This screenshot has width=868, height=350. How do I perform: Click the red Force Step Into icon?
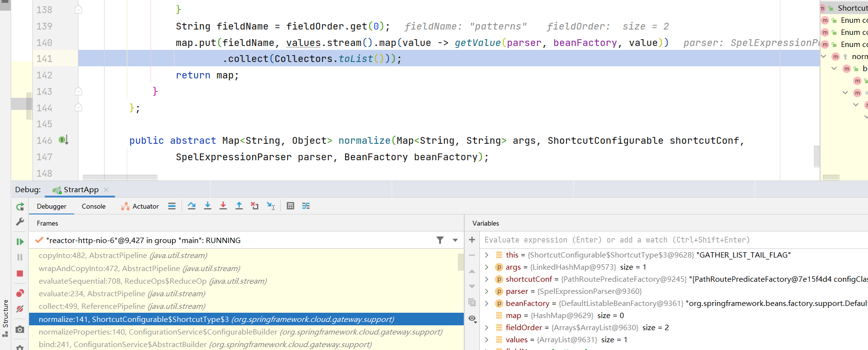pos(223,206)
